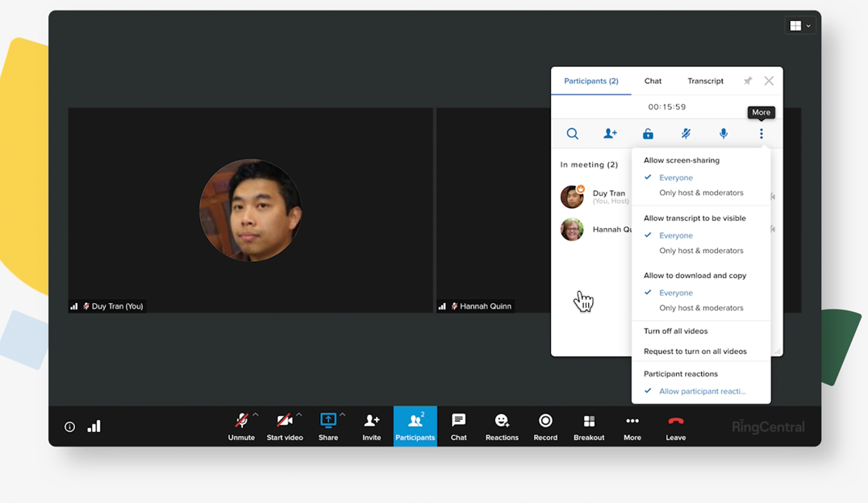This screenshot has width=868, height=503.
Task: Open Reactions from the bottom toolbar
Action: coord(502,426)
